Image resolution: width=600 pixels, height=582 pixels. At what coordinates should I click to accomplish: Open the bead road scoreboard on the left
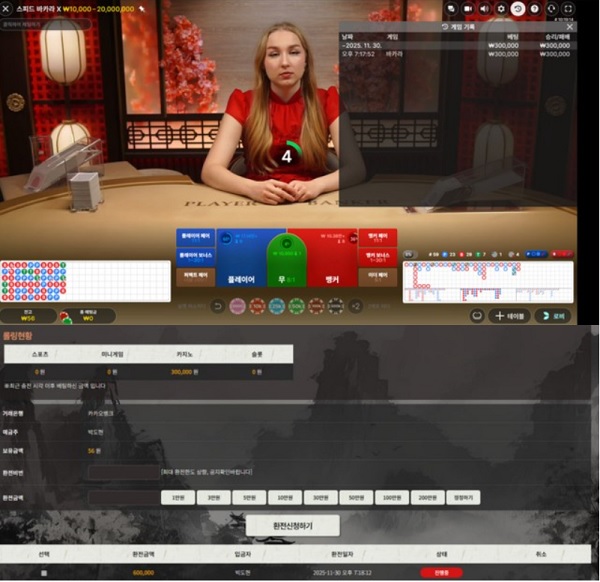point(85,281)
